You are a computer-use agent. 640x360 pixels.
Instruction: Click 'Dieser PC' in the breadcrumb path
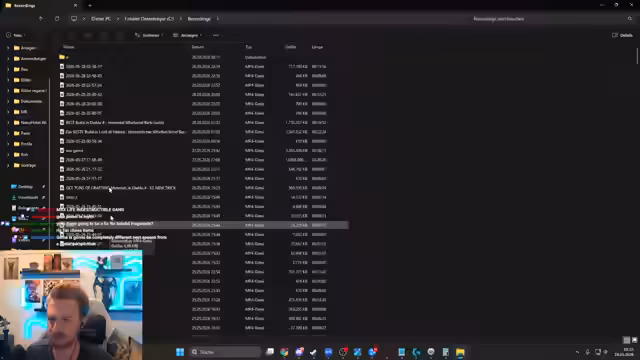101,19
